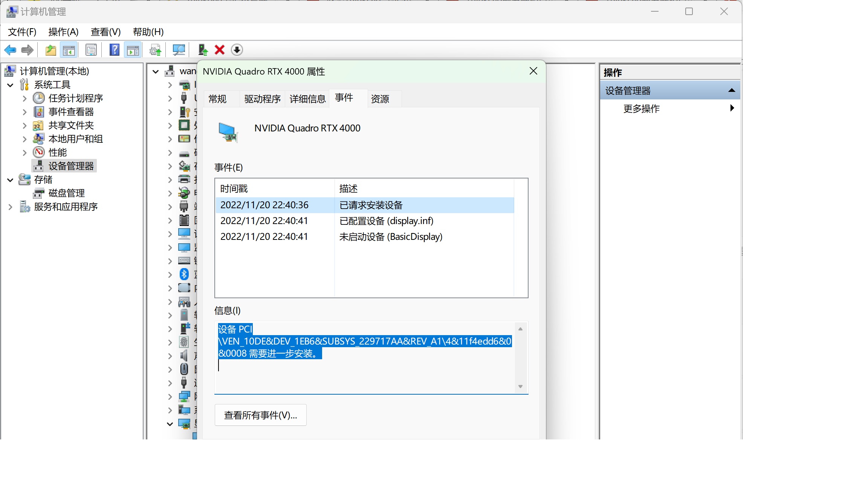Viewport: 868px width, 488px height.
Task: Open the 帮助(H) menu
Action: (148, 32)
